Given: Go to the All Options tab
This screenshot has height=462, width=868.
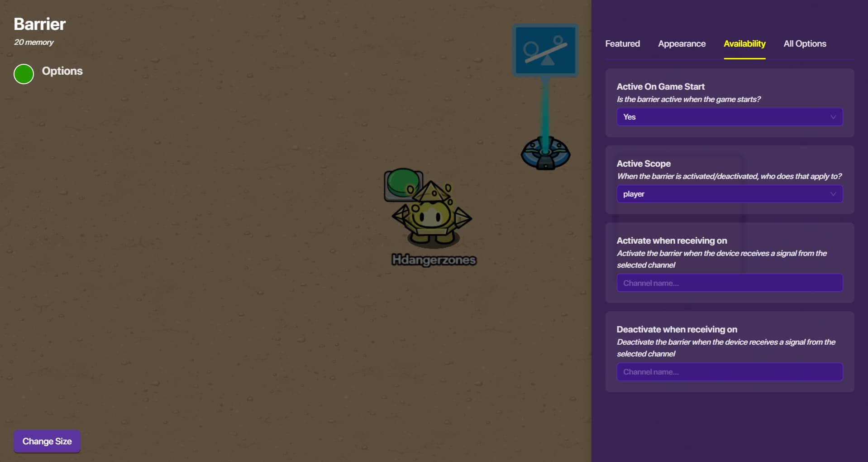Looking at the screenshot, I should (805, 44).
